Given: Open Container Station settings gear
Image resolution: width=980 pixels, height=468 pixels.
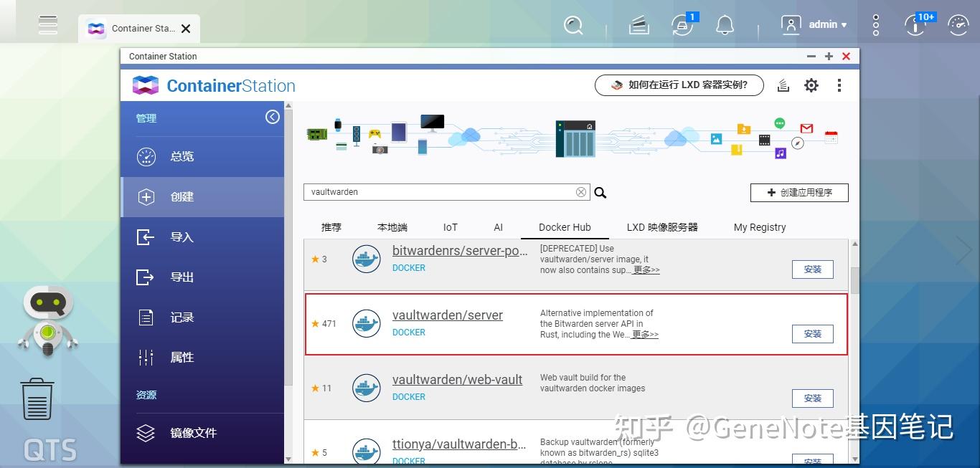Looking at the screenshot, I should [x=811, y=85].
